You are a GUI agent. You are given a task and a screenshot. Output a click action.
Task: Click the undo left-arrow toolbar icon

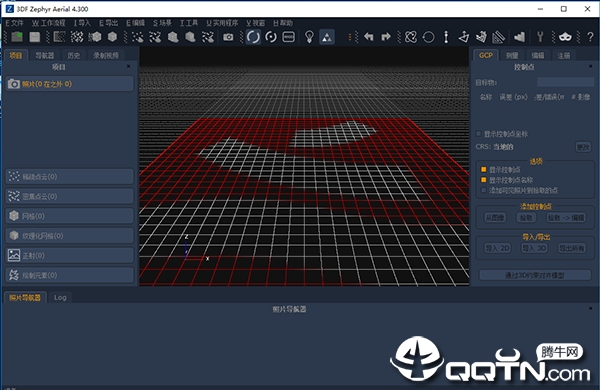tap(368, 37)
